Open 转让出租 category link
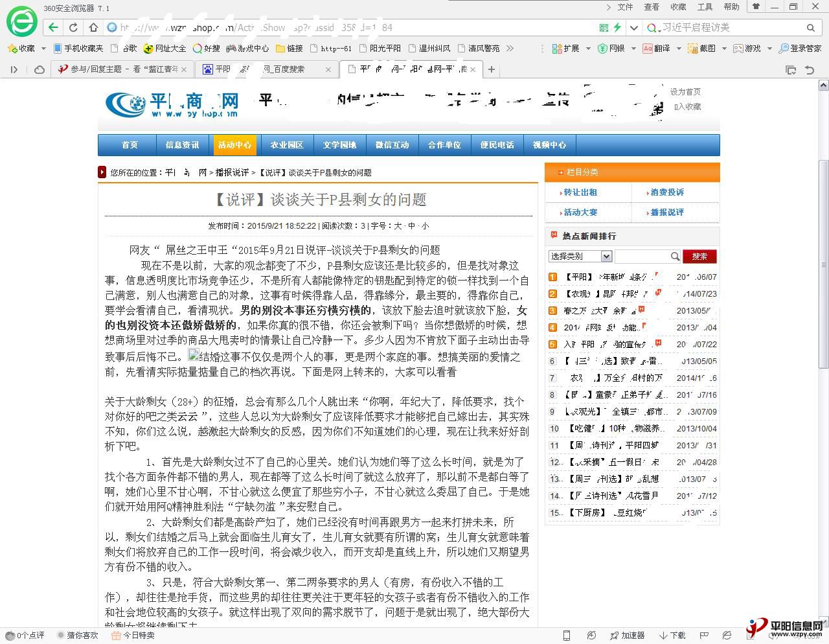Image resolution: width=829 pixels, height=644 pixels. tap(580, 192)
